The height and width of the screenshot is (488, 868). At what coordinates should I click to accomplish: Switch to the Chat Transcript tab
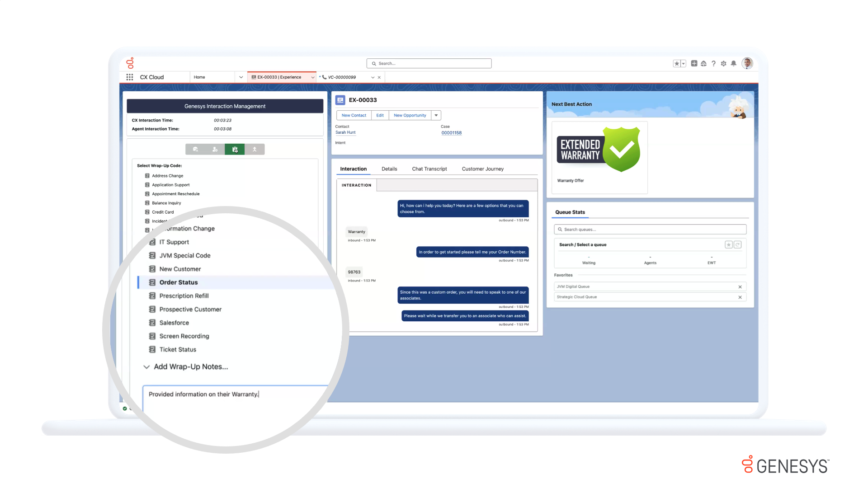point(429,169)
